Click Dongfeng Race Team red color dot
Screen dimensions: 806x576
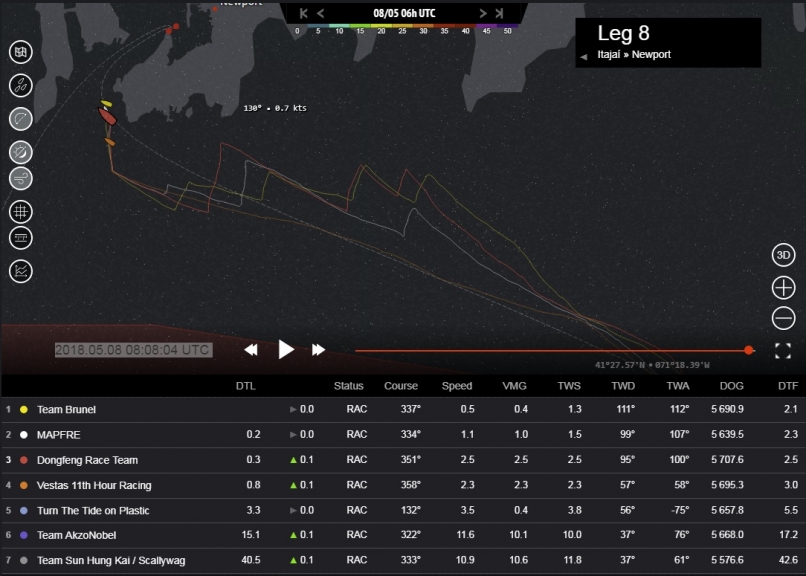coord(24,460)
